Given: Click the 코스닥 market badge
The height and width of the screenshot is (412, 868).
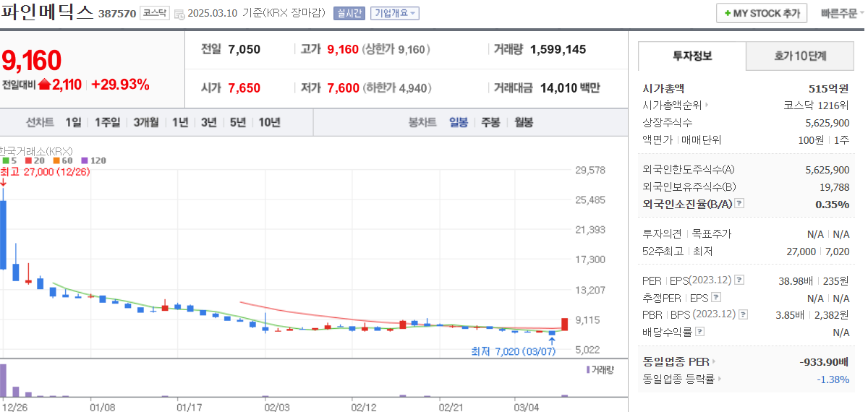Looking at the screenshot, I should 154,13.
